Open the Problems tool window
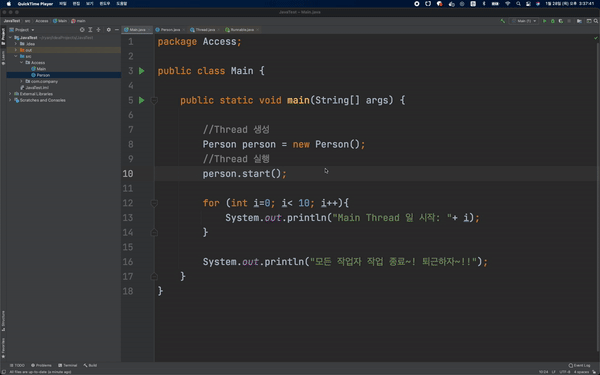This screenshot has width=600, height=375. coord(41,365)
